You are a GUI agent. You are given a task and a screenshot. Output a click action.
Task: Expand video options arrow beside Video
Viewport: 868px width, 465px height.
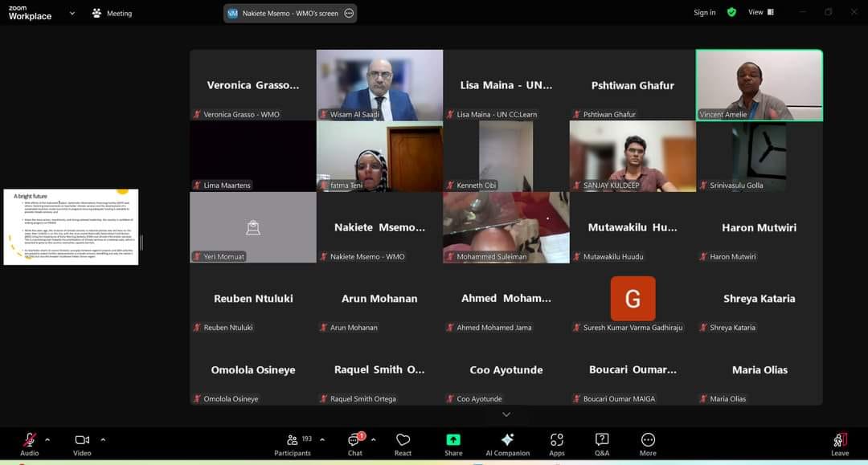[x=103, y=439]
